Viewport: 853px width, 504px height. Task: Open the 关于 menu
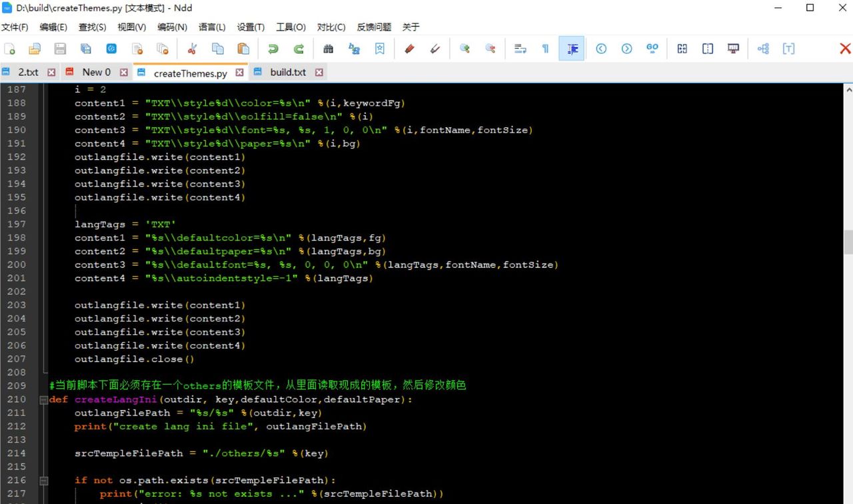(411, 27)
